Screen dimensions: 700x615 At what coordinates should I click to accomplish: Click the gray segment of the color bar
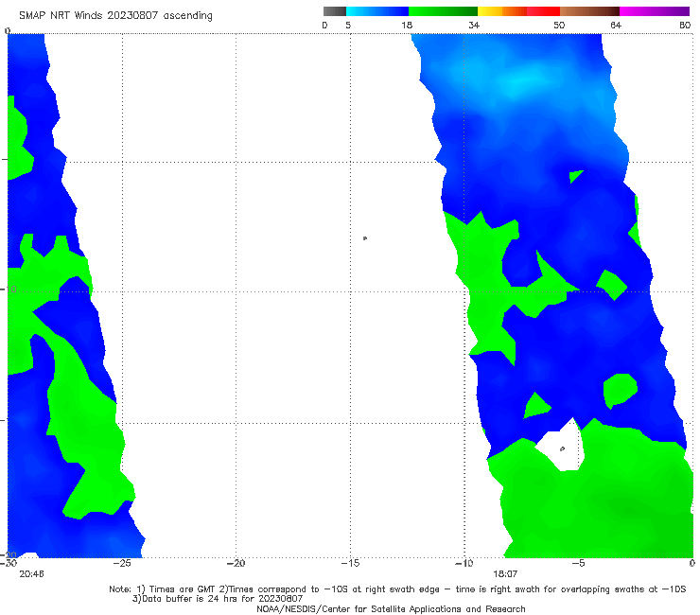point(334,11)
